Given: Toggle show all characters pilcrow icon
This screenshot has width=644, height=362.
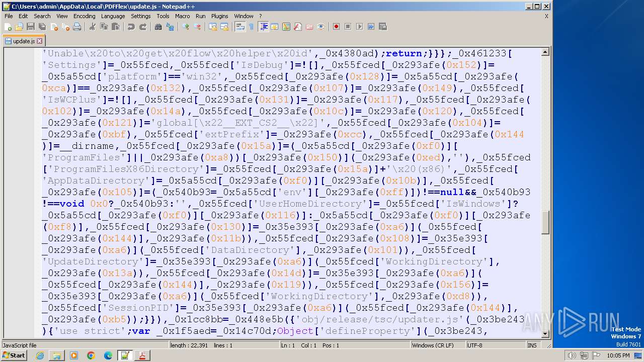Looking at the screenshot, I should (x=251, y=27).
